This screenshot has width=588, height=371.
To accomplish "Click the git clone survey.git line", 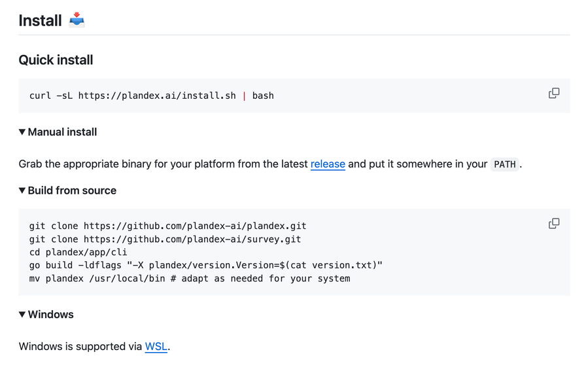I will [x=165, y=239].
